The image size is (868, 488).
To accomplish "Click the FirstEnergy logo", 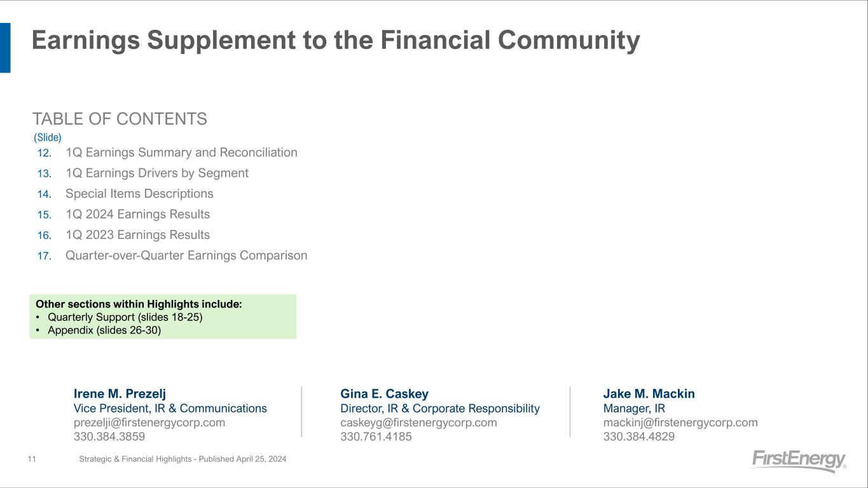I will (x=799, y=460).
